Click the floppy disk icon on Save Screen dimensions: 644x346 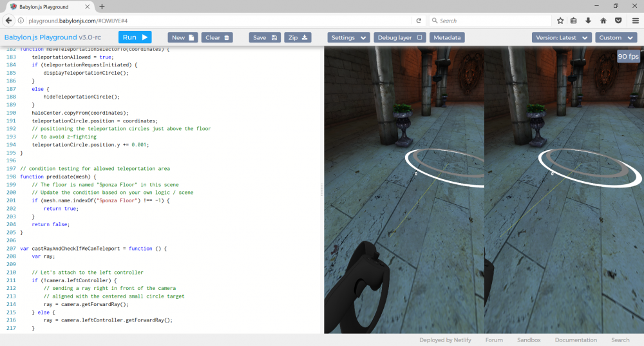(274, 37)
